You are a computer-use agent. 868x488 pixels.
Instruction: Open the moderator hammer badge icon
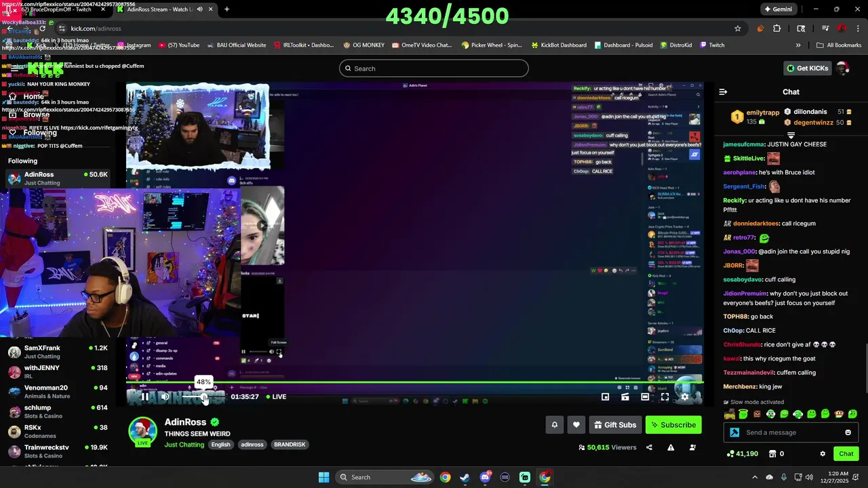click(x=734, y=432)
